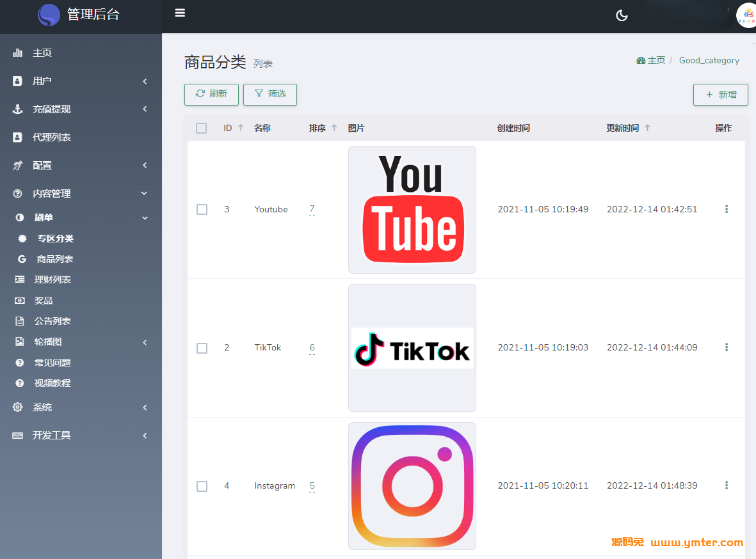
Task: Click the contact icon beside 代理列表
Action: click(x=18, y=138)
